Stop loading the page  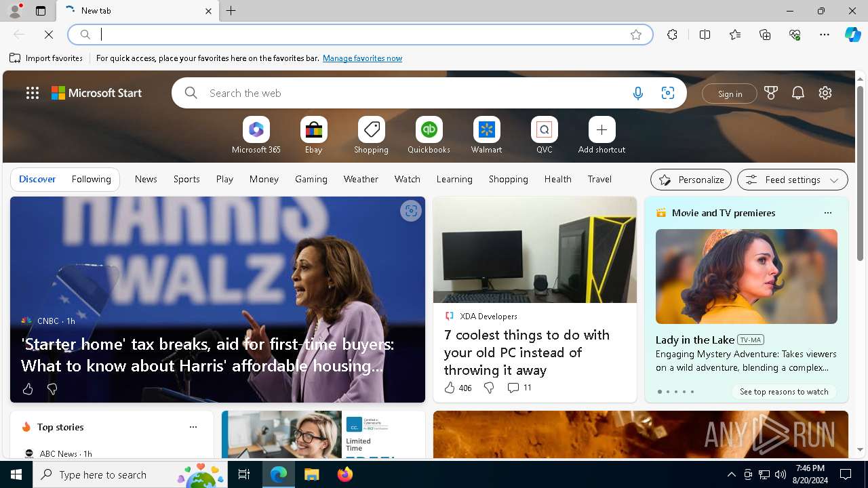(49, 35)
